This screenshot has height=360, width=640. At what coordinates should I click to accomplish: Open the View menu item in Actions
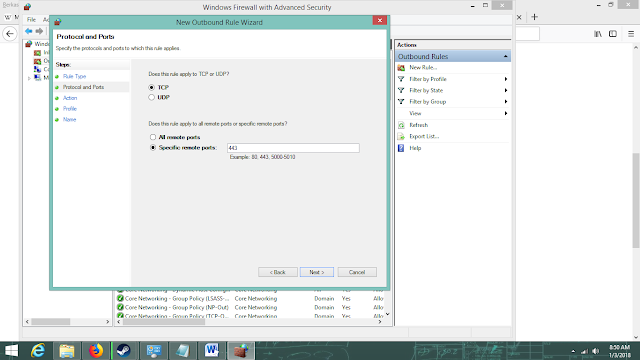[415, 113]
